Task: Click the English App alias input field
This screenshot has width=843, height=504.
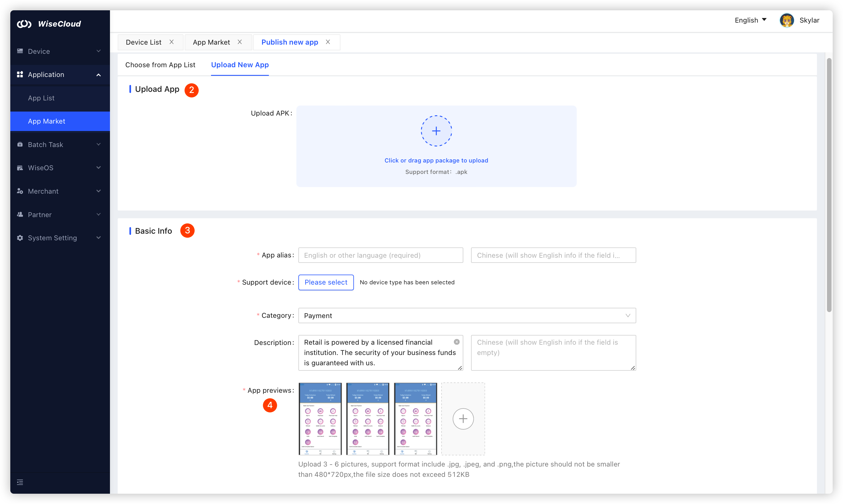Action: click(x=380, y=255)
